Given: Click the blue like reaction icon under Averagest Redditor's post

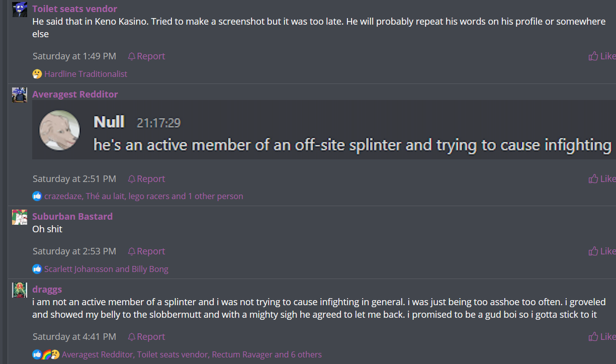Looking at the screenshot, I should point(37,196).
